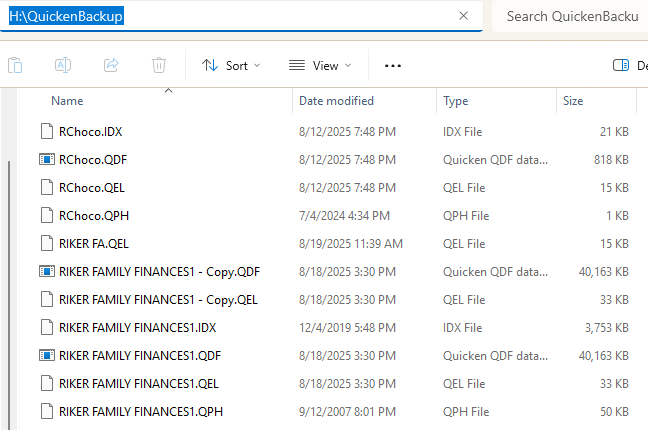Sort by the Date modified column
This screenshot has height=430, width=648.
(x=336, y=101)
